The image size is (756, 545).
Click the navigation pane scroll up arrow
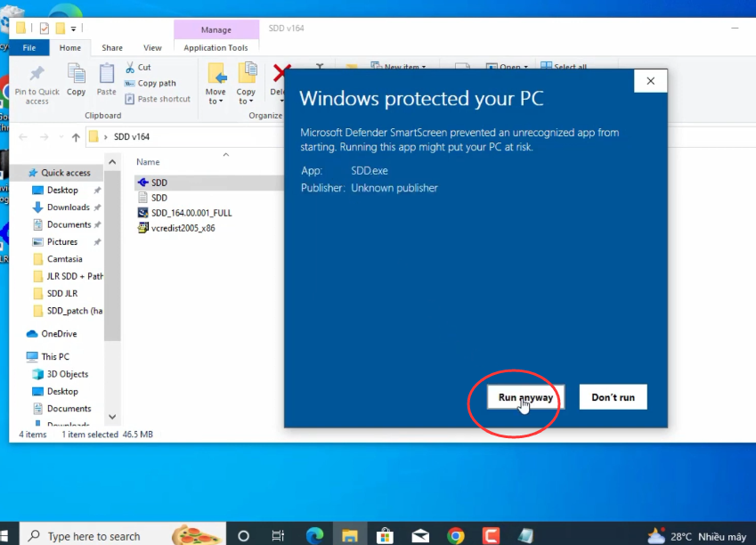[x=112, y=162]
